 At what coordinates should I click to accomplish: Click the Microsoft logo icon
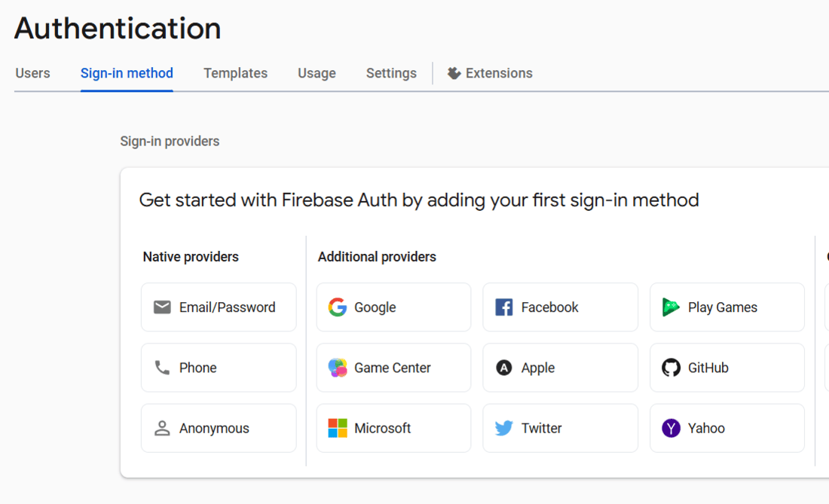coord(338,428)
